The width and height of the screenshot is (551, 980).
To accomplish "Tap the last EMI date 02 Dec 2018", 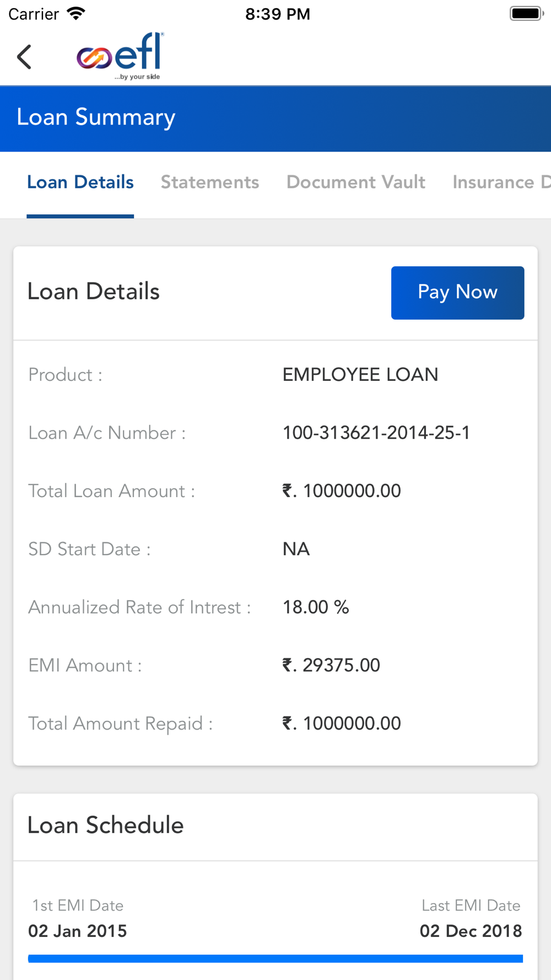I will tap(471, 931).
